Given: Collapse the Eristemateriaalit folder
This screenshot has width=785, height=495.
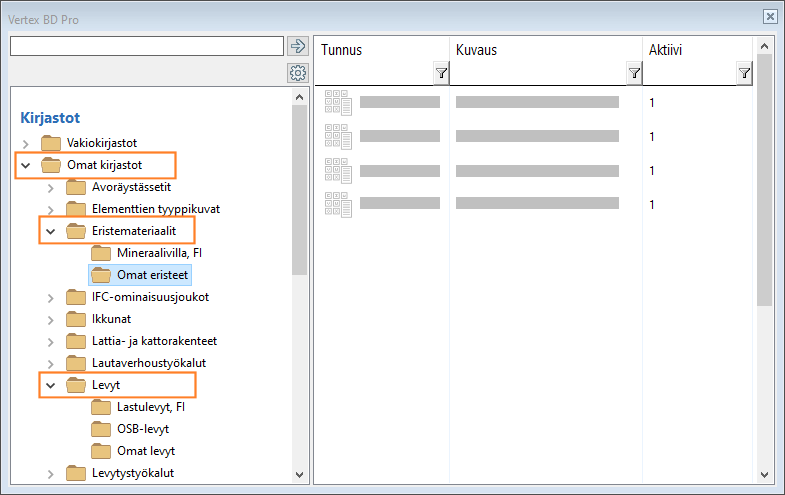Looking at the screenshot, I should point(51,232).
